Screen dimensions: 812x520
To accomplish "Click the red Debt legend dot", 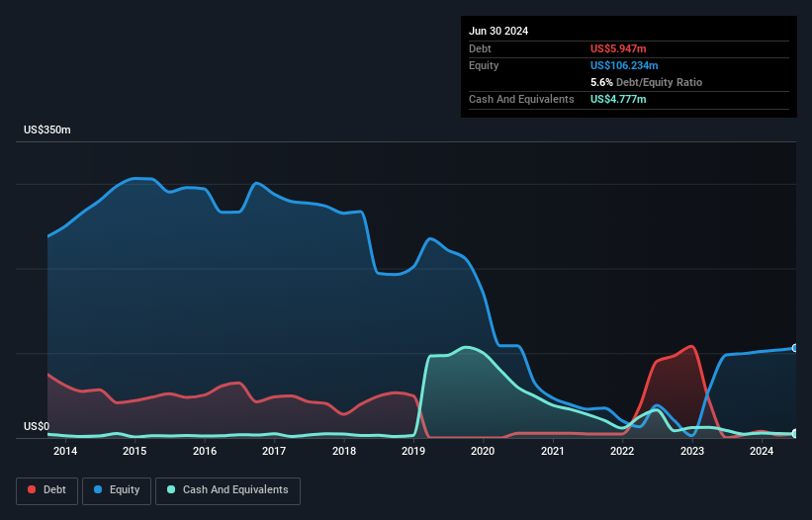I will pos(32,489).
